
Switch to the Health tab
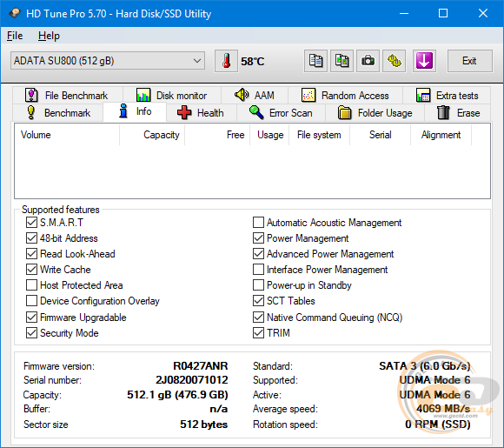point(202,113)
